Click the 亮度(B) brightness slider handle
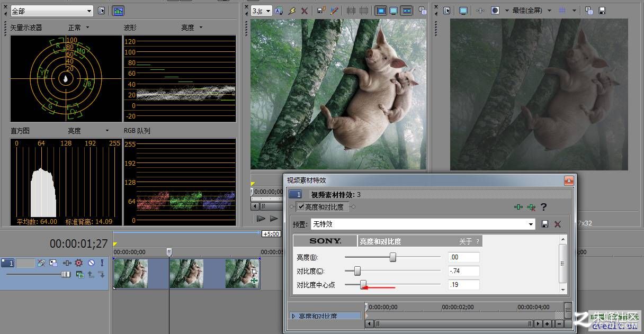Viewport: 644px width, 334px height. (393, 257)
